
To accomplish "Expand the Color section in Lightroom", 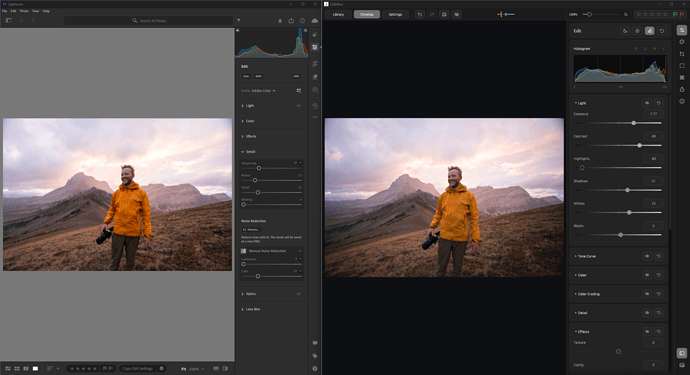I will click(x=248, y=121).
